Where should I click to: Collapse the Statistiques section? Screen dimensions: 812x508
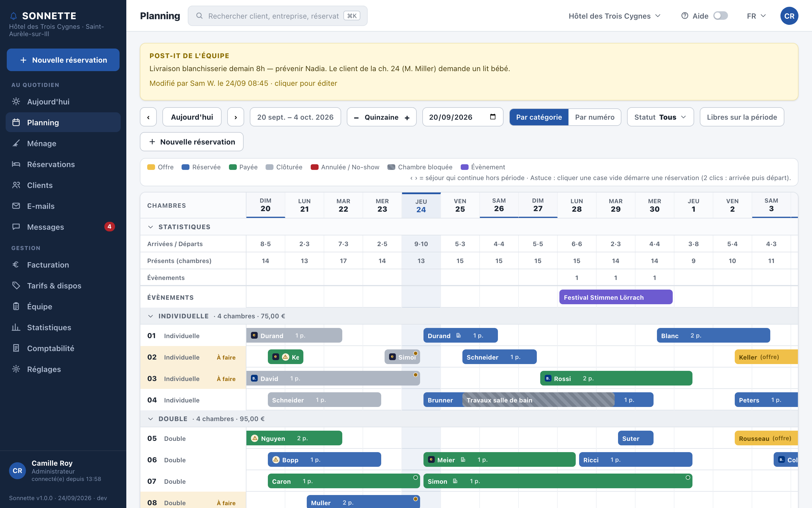coord(151,227)
